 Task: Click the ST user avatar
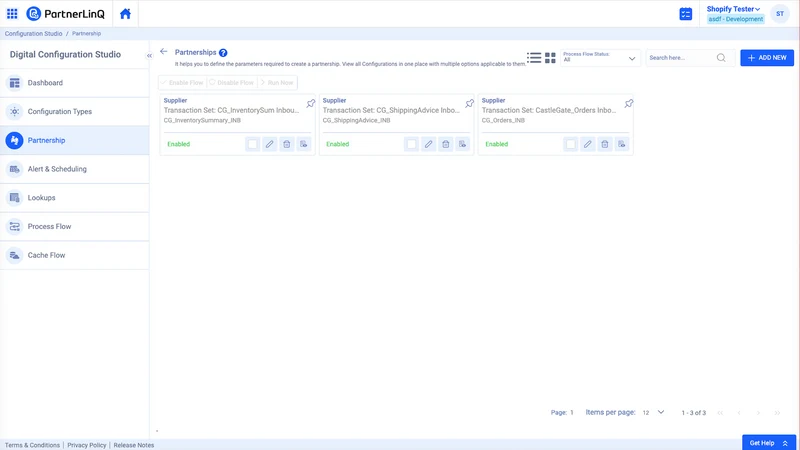coord(780,14)
